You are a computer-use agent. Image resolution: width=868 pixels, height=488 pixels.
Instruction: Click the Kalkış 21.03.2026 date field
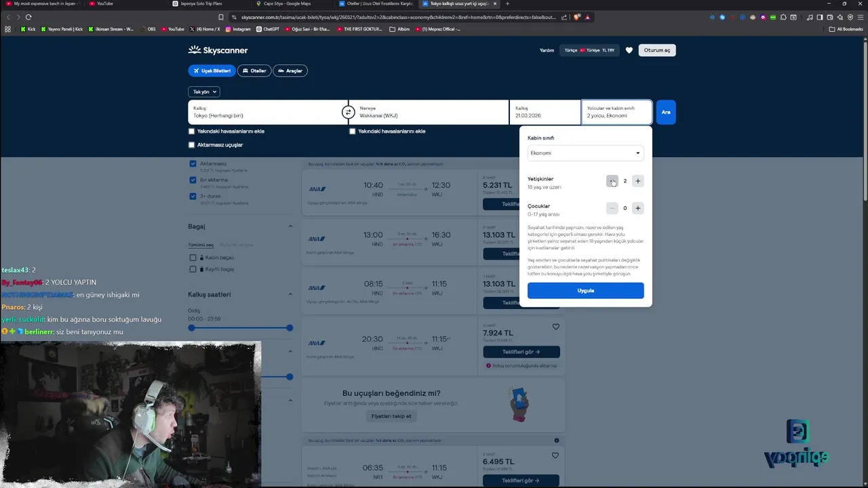click(545, 113)
